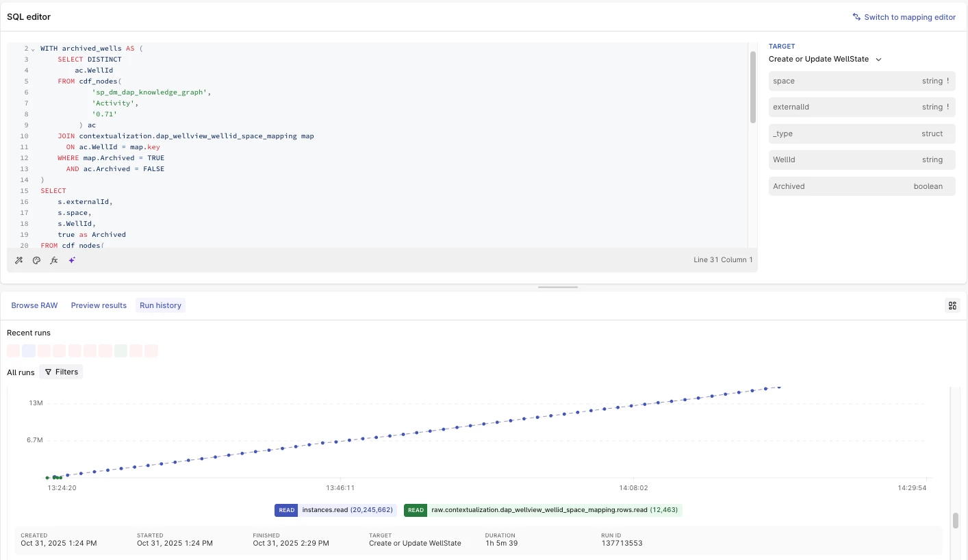This screenshot has width=968, height=560.
Task: Select the Archived boolean target field
Action: [862, 186]
